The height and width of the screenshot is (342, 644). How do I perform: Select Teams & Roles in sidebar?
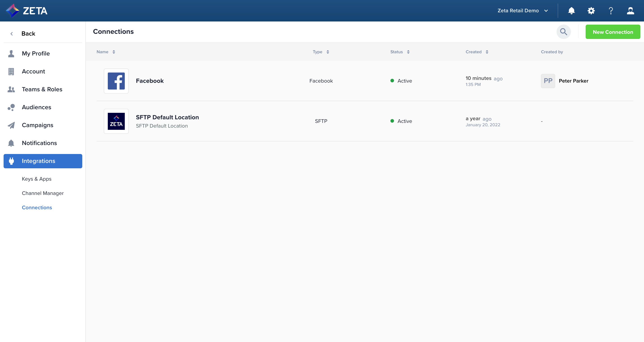[x=42, y=89]
